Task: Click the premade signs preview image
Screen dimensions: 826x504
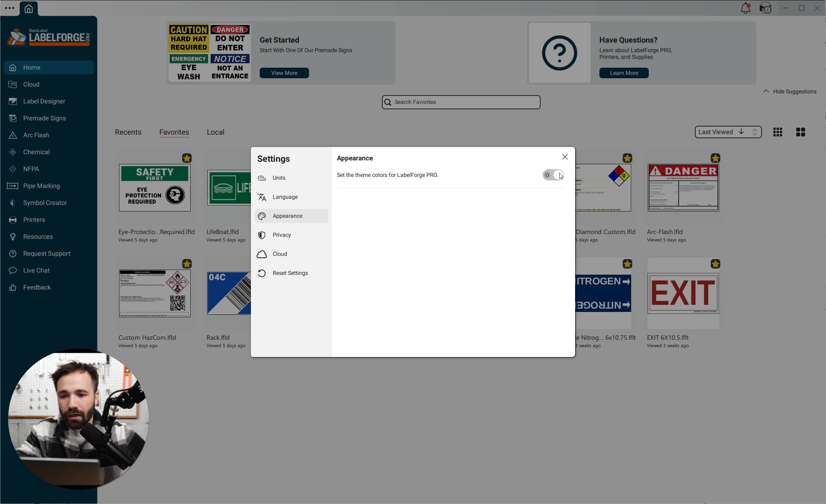Action: pos(209,53)
